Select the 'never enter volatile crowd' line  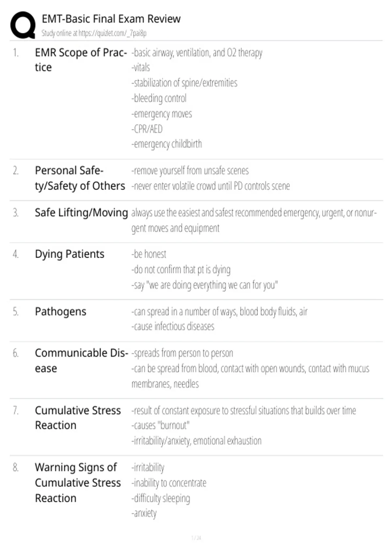click(211, 186)
